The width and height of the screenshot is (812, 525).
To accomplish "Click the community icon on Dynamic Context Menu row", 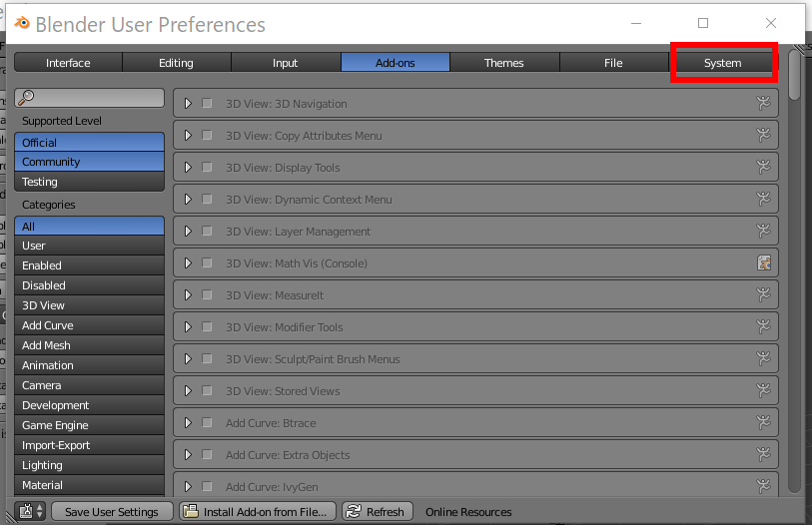I will coord(763,199).
